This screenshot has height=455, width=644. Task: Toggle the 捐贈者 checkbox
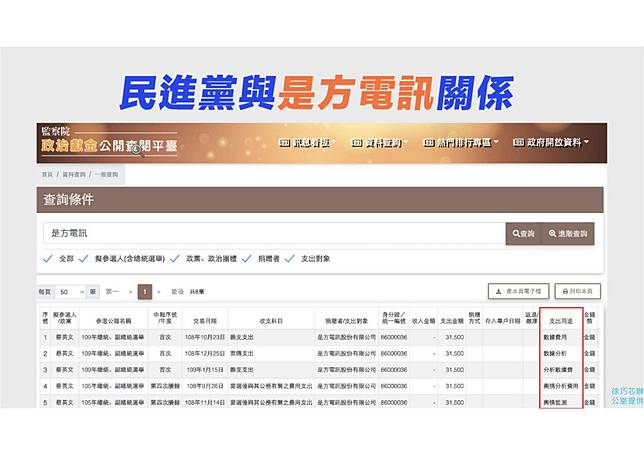point(247,259)
